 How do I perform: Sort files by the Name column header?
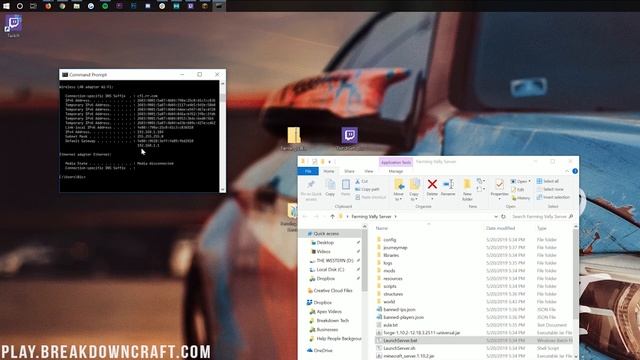point(381,228)
